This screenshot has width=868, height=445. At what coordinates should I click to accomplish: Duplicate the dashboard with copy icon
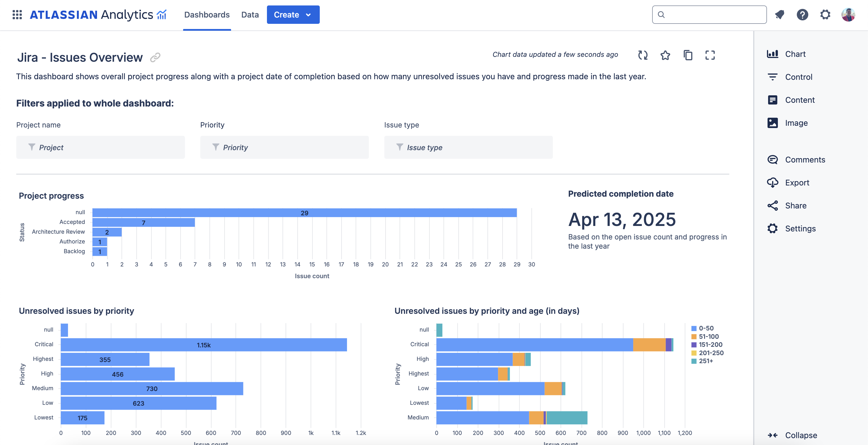(x=688, y=55)
